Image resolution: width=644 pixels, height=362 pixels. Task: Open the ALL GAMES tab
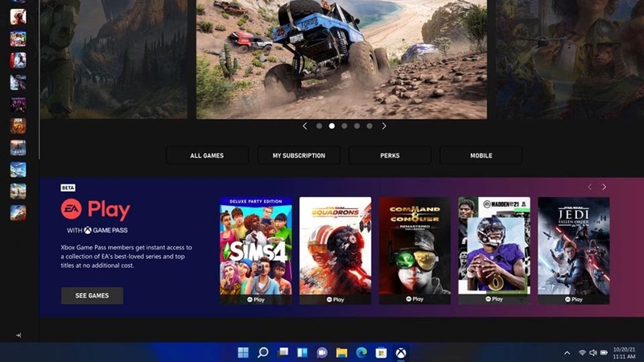[207, 155]
